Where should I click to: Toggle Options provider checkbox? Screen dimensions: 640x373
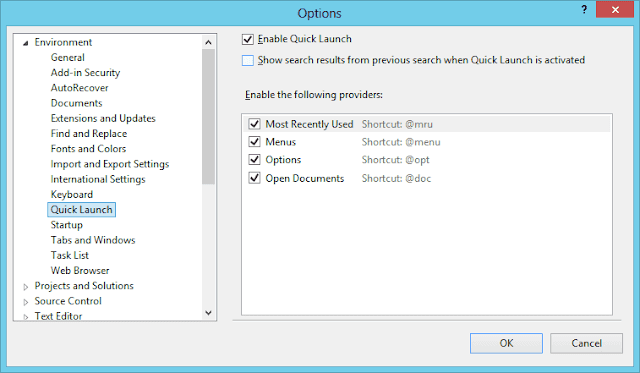(254, 160)
